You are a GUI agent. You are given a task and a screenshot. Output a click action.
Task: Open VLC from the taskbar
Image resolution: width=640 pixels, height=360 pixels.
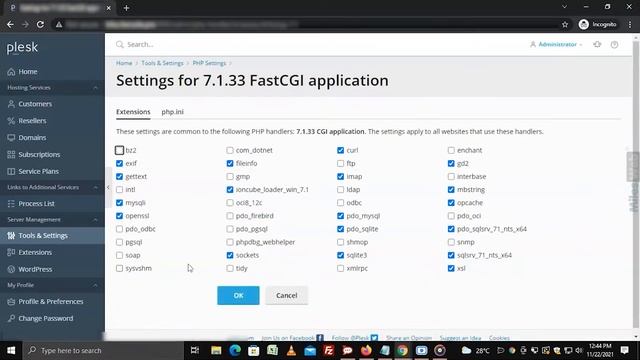coord(291,350)
